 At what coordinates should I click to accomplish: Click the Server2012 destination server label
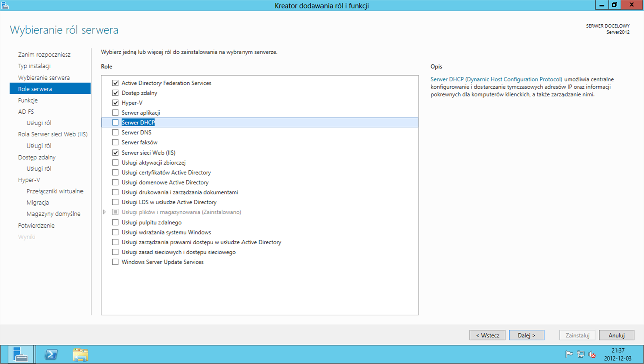click(618, 32)
